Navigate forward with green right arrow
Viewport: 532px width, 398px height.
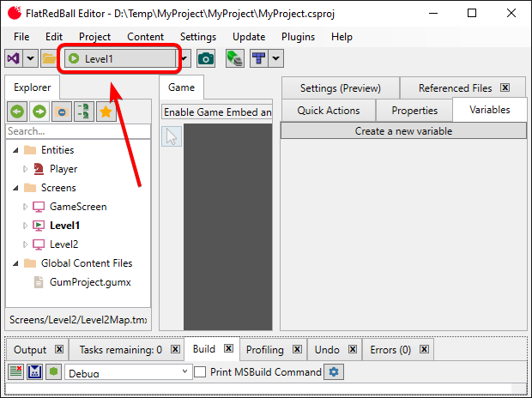click(39, 112)
